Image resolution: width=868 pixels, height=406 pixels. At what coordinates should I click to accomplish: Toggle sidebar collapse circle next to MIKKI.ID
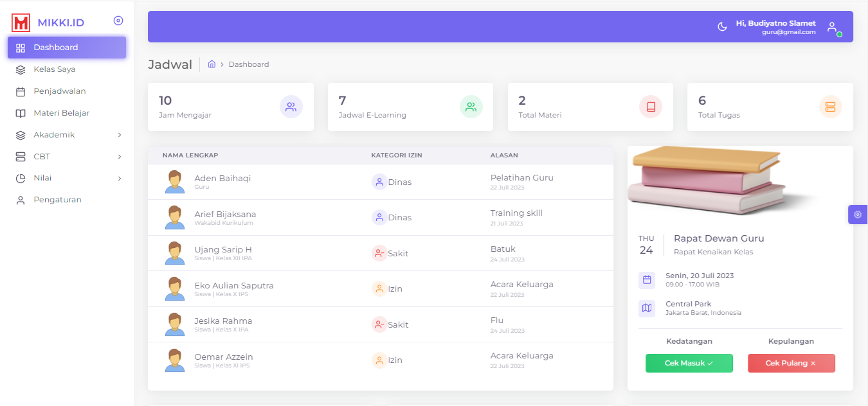point(118,21)
